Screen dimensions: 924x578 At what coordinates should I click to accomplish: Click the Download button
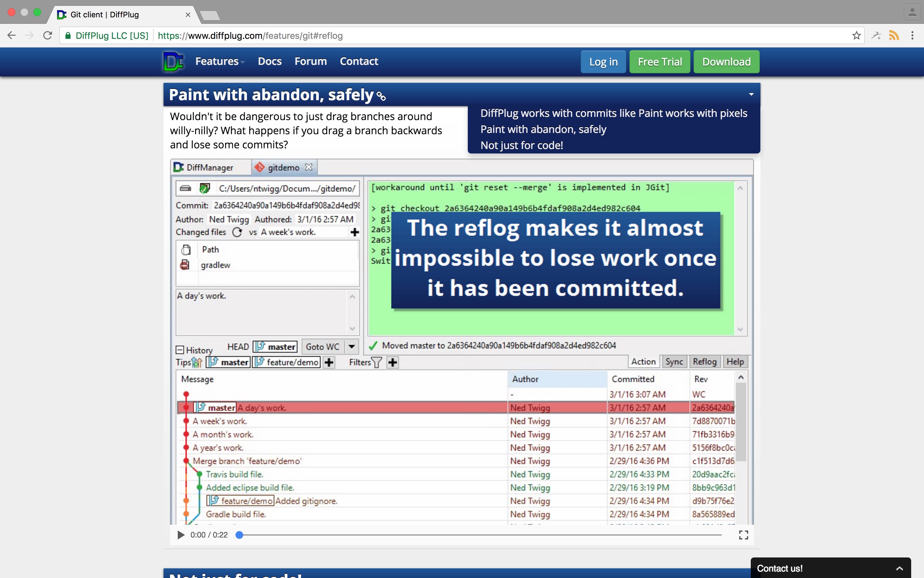coord(726,62)
